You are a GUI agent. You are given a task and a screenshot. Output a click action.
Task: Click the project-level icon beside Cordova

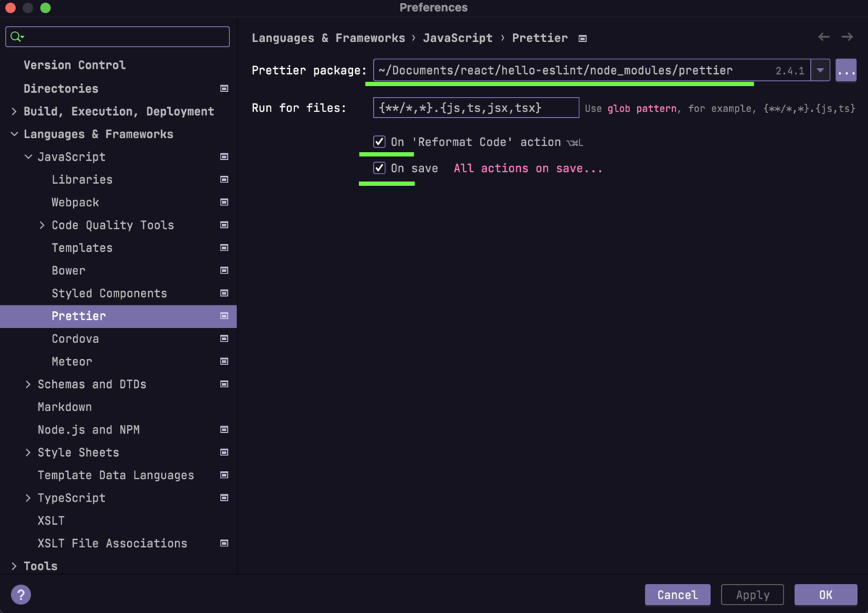click(x=224, y=339)
